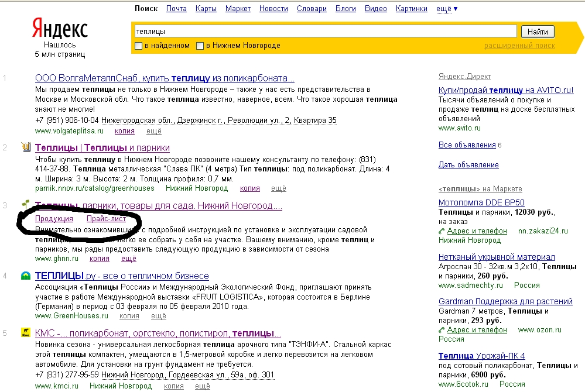Open the 'Gardman Поддержка для растений' offer
The image size is (585, 392).
coord(505,301)
